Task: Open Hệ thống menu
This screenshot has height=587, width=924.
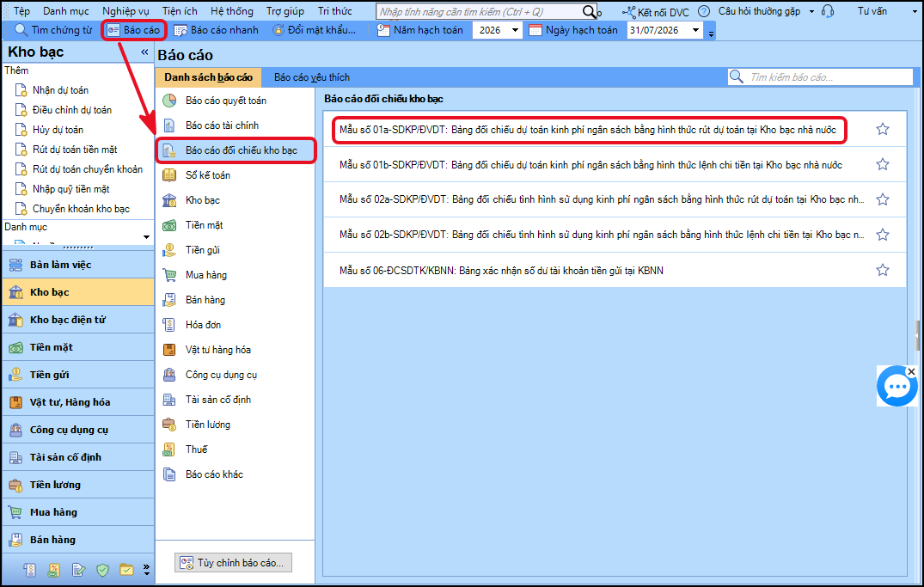Action: pos(231,11)
